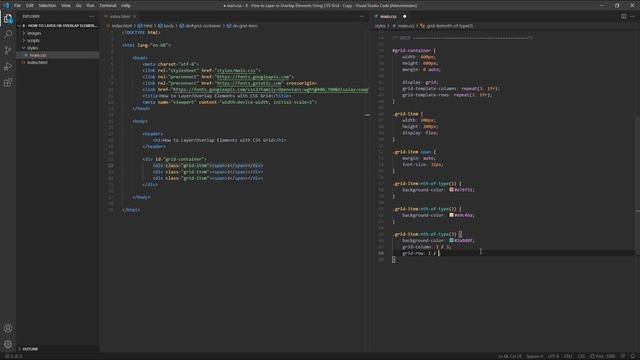Viewport: 640px width, 360px height.
Task: Switch to the index.html tab
Action: point(120,16)
